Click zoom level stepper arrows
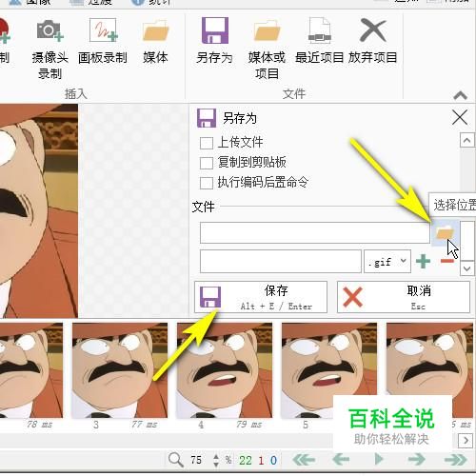 point(216,460)
